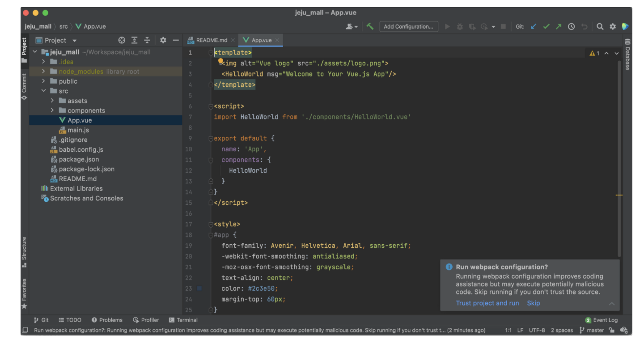The height and width of the screenshot is (348, 644).
Task: Click the #2c3e50 color swatch in gutter
Action: click(199, 289)
